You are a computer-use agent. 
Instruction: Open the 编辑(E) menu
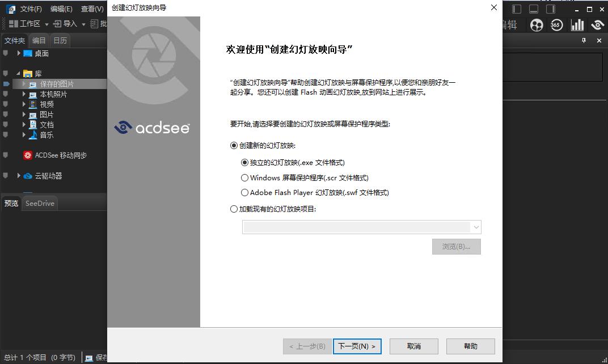(x=61, y=9)
